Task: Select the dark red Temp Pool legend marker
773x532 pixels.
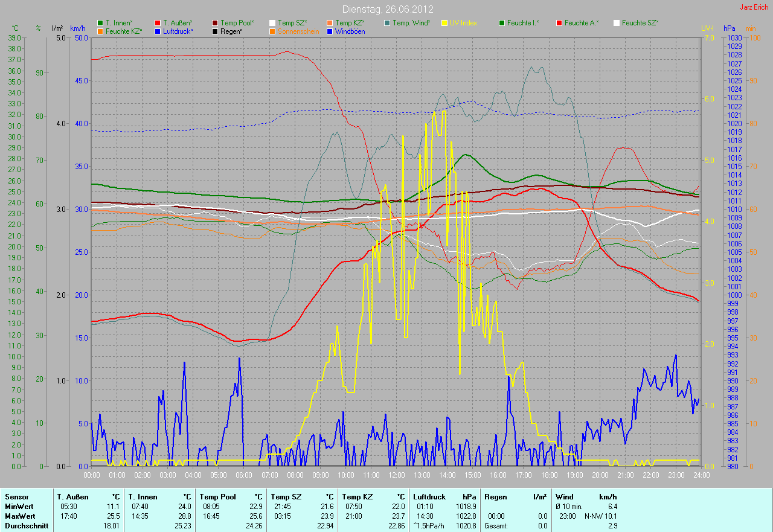Action: click(214, 23)
